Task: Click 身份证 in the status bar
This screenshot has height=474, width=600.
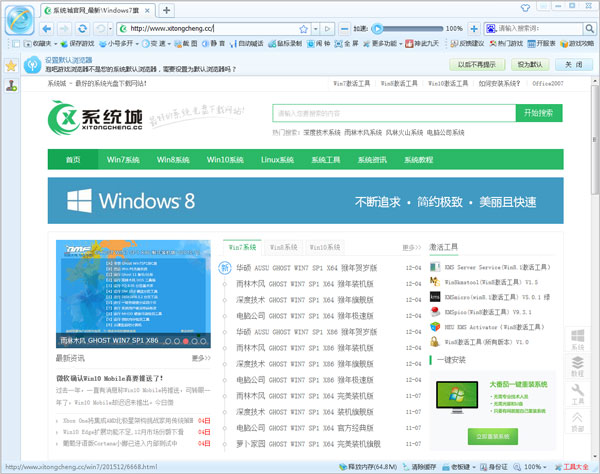Action: (x=494, y=467)
